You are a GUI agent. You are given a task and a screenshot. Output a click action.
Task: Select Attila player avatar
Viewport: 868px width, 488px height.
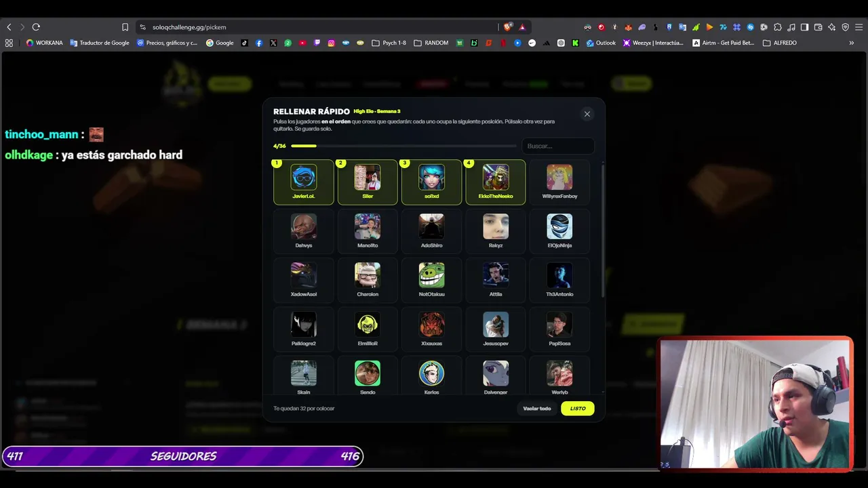point(496,275)
